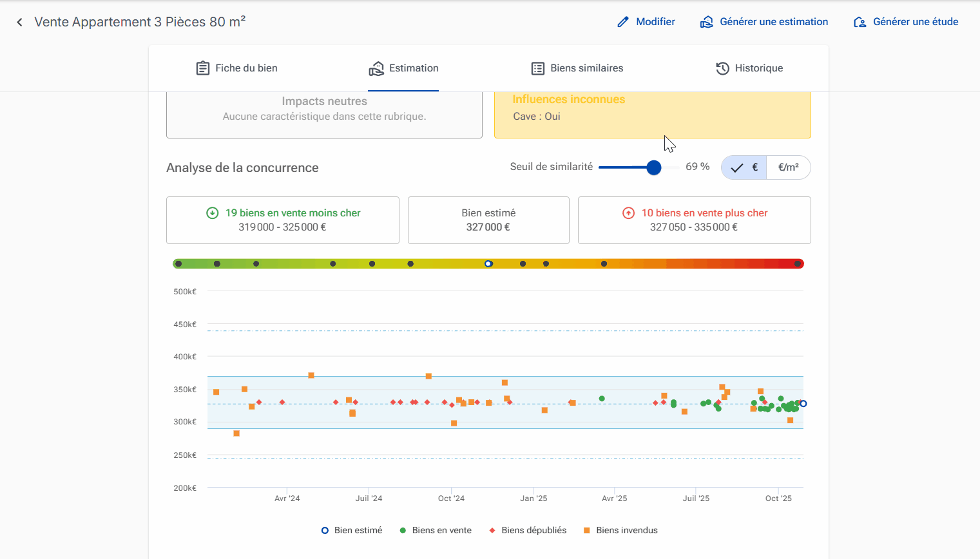Open the Historique tab

pos(749,68)
